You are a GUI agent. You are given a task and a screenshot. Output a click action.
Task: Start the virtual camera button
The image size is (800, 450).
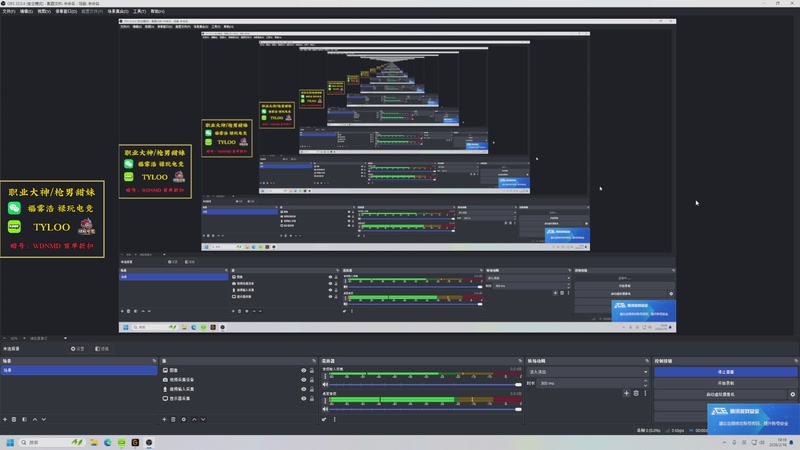[721, 394]
